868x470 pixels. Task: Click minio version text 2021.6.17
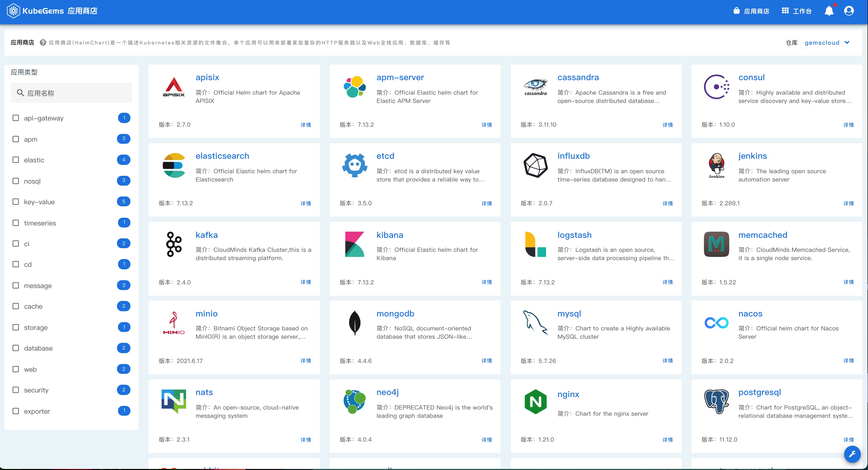tap(190, 361)
